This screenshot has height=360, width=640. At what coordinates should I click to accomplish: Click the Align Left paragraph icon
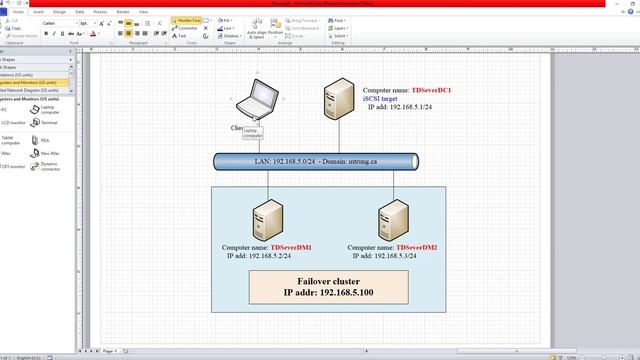[x=120, y=33]
